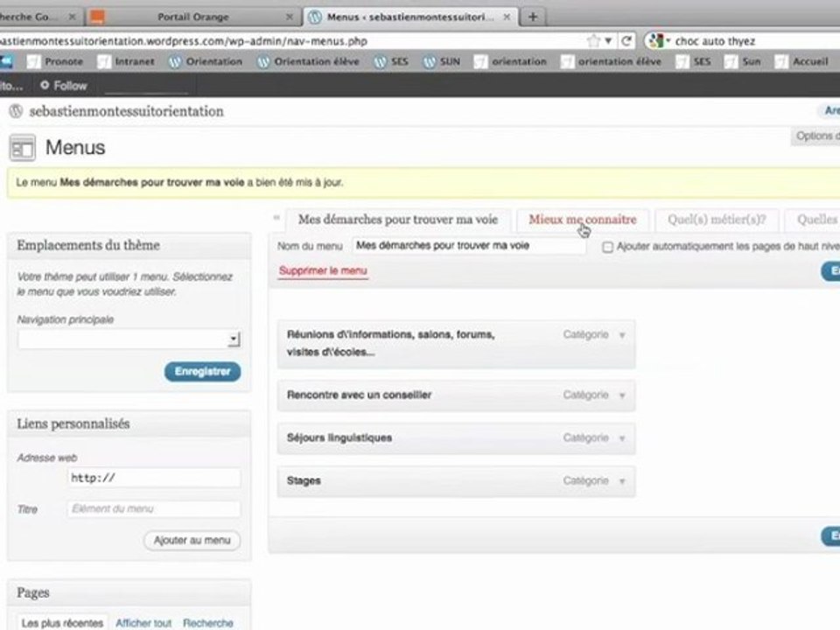Click Supprimer le menu link
840x630 pixels.
pos(323,270)
